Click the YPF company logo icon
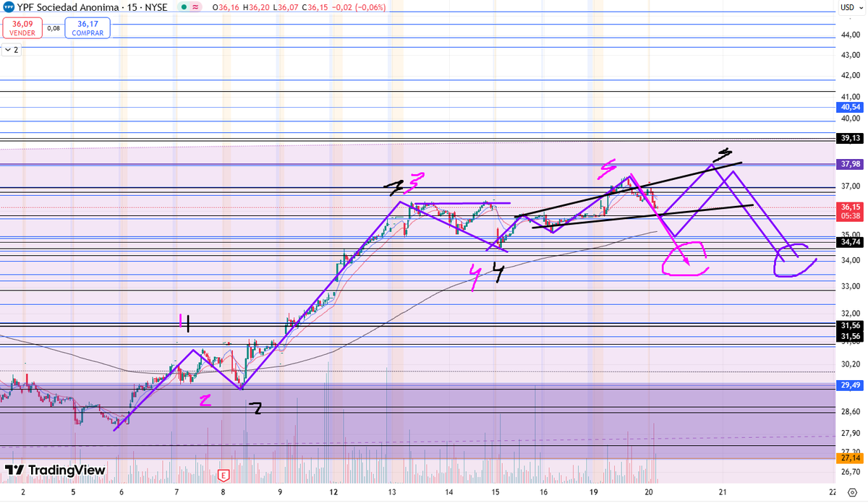The height and width of the screenshot is (503, 868). [x=9, y=7]
